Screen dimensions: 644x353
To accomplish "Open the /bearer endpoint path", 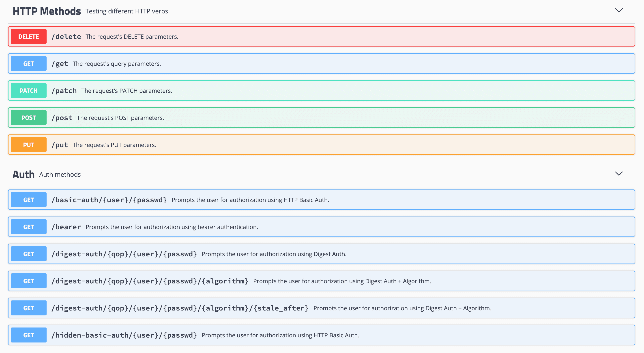I will tap(66, 227).
